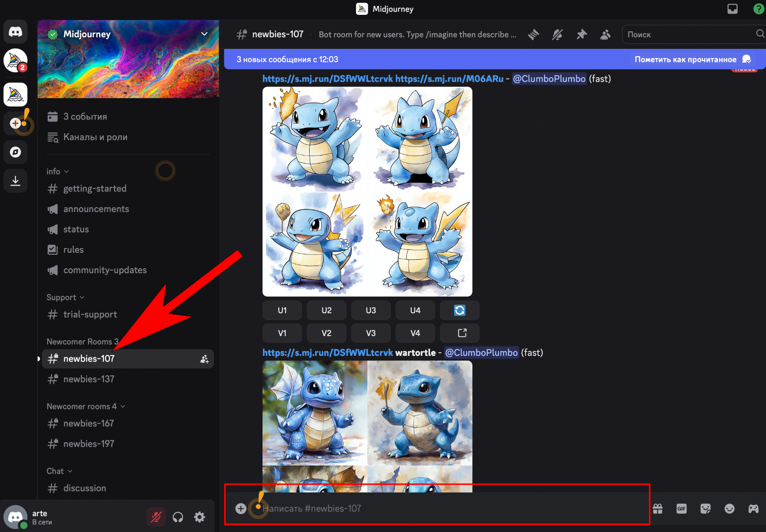
Task: Collapse Newcomer Rooms 3 category
Action: (x=83, y=342)
